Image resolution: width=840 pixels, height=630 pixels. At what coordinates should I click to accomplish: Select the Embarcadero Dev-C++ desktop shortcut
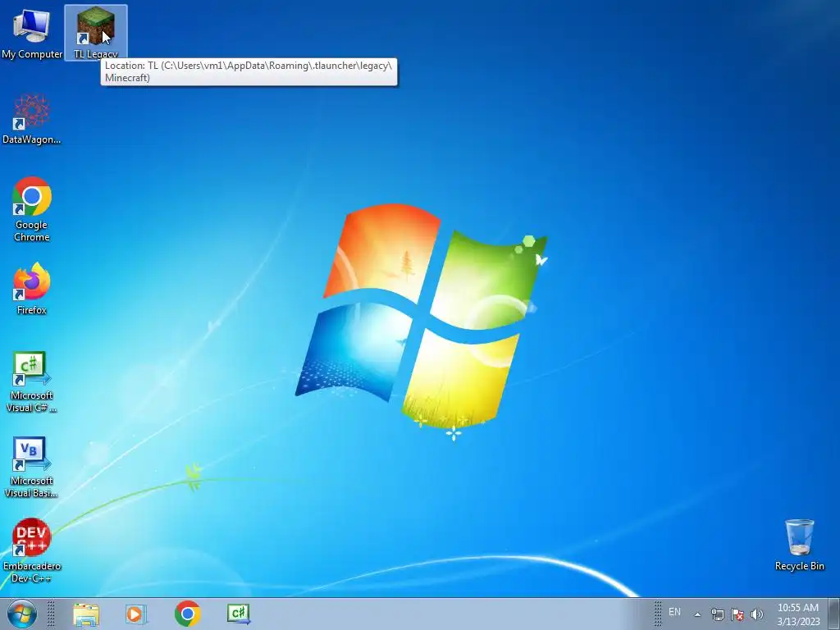coord(32,550)
